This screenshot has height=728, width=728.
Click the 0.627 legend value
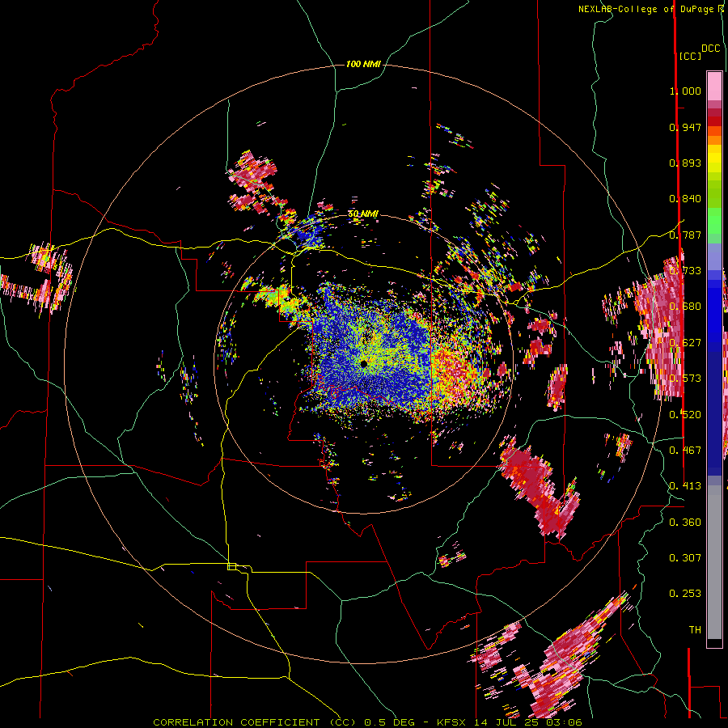(x=685, y=343)
